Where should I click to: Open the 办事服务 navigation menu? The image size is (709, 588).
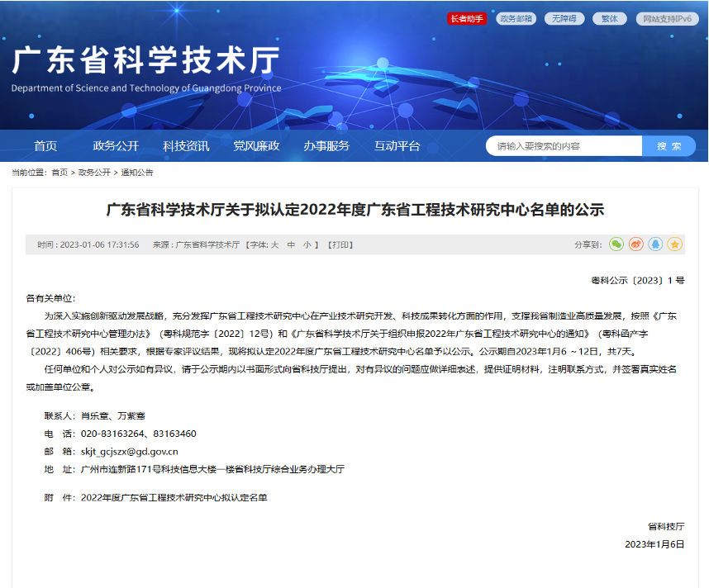pyautogui.click(x=326, y=146)
